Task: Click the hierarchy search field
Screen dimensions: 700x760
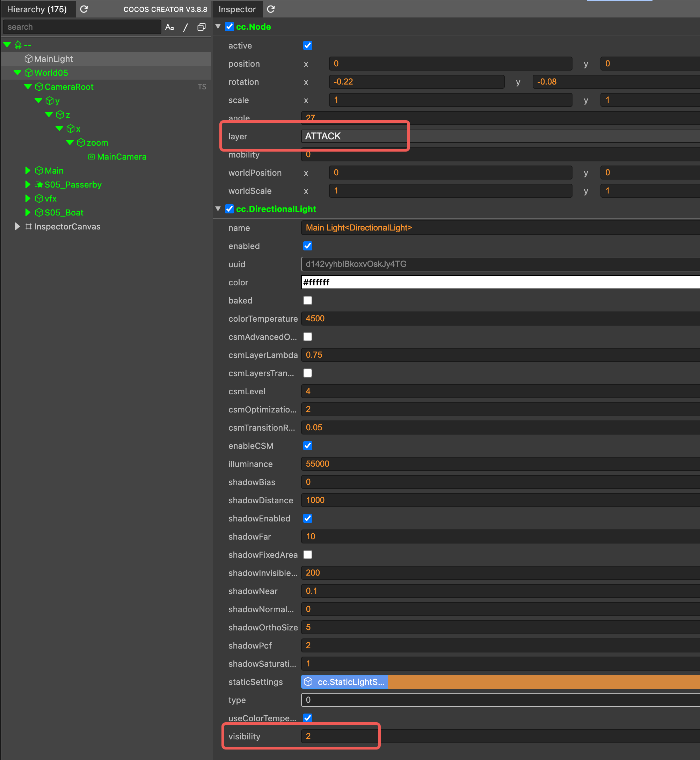Action: point(81,27)
